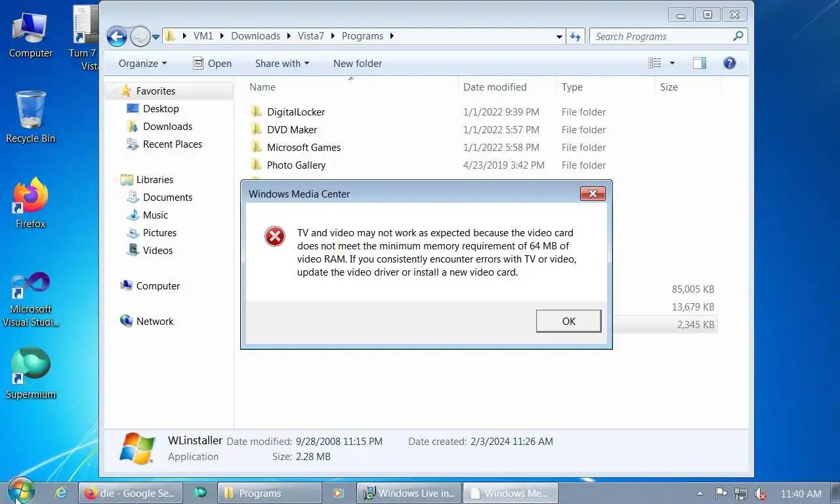Click the DigitalLocker folder icon

pos(257,112)
